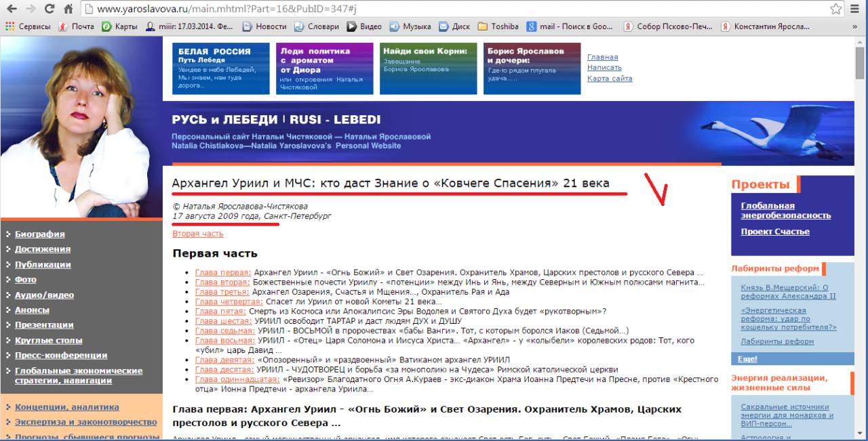This screenshot has width=868, height=441.
Task: Jump to Глава пятая link
Action: [220, 312]
